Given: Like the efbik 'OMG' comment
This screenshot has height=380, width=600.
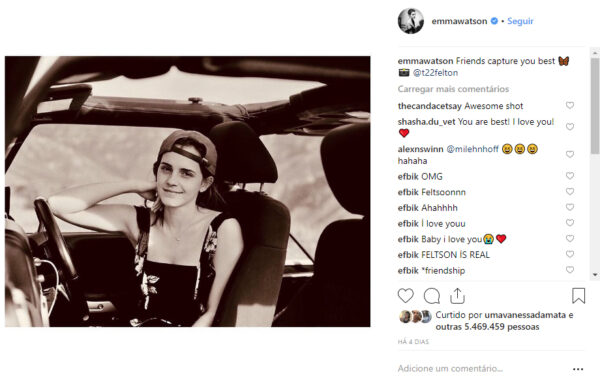Looking at the screenshot, I should coord(570,176).
